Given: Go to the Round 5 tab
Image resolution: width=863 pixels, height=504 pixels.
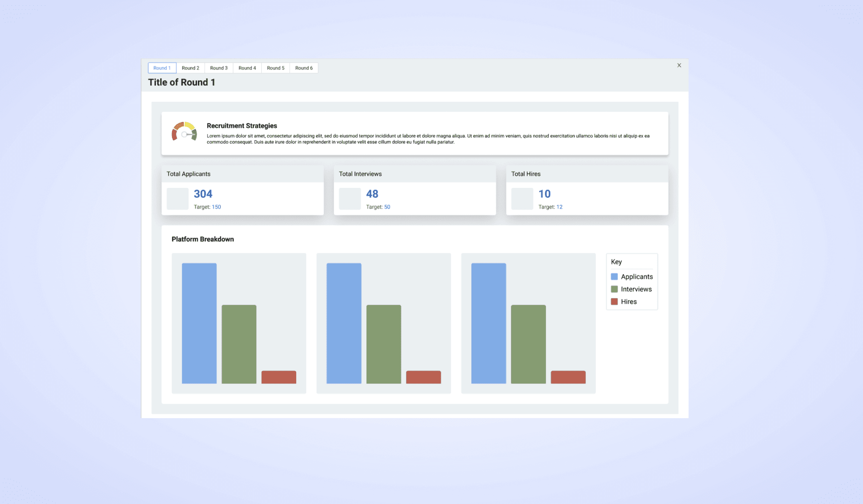Looking at the screenshot, I should (276, 68).
